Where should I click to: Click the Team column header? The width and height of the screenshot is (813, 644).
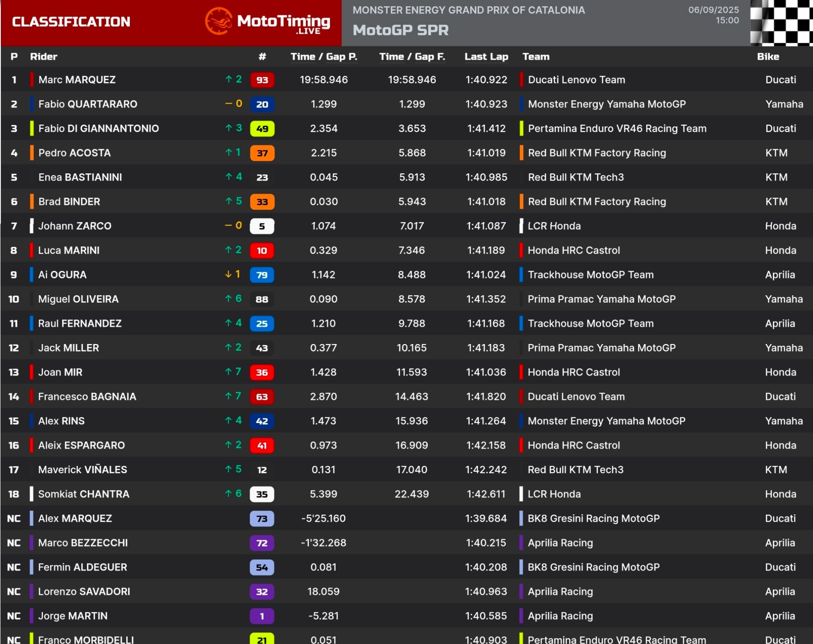click(x=536, y=57)
